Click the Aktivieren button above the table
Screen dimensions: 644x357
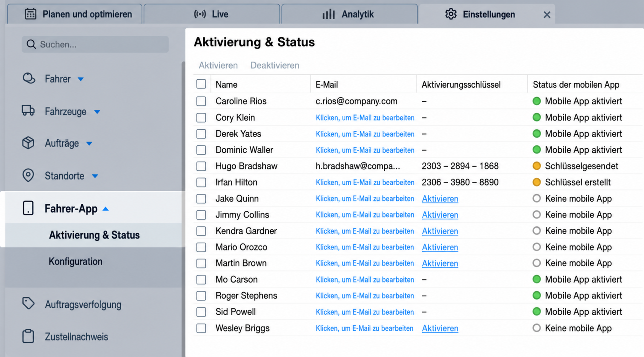point(218,65)
